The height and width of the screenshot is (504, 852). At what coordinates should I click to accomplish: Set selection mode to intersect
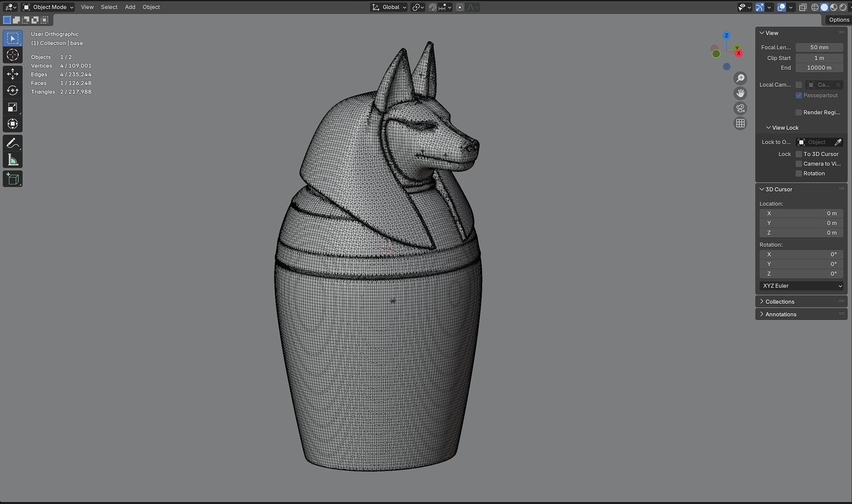(44, 20)
